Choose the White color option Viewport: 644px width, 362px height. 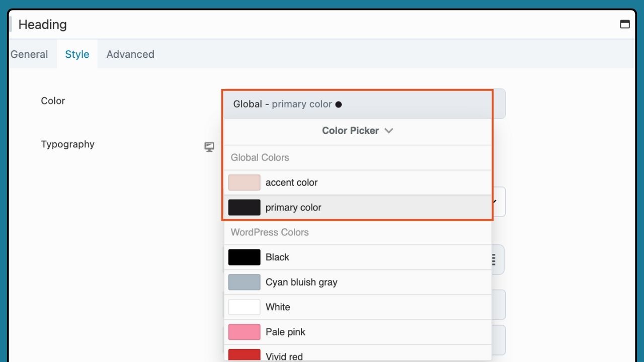pos(278,307)
